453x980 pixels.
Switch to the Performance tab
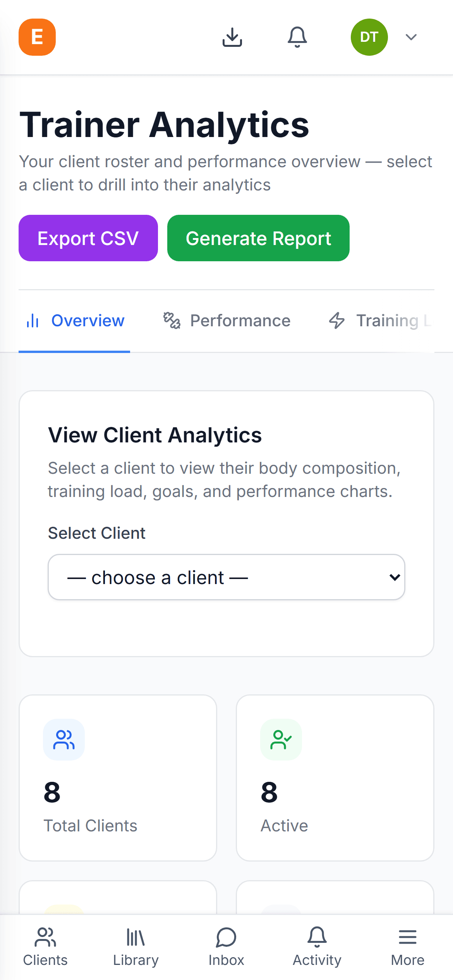(x=226, y=321)
